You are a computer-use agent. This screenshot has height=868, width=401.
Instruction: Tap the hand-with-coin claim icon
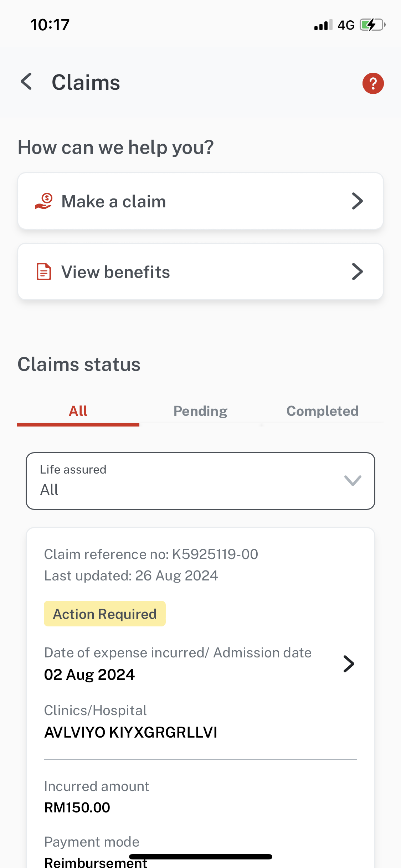[x=44, y=201]
